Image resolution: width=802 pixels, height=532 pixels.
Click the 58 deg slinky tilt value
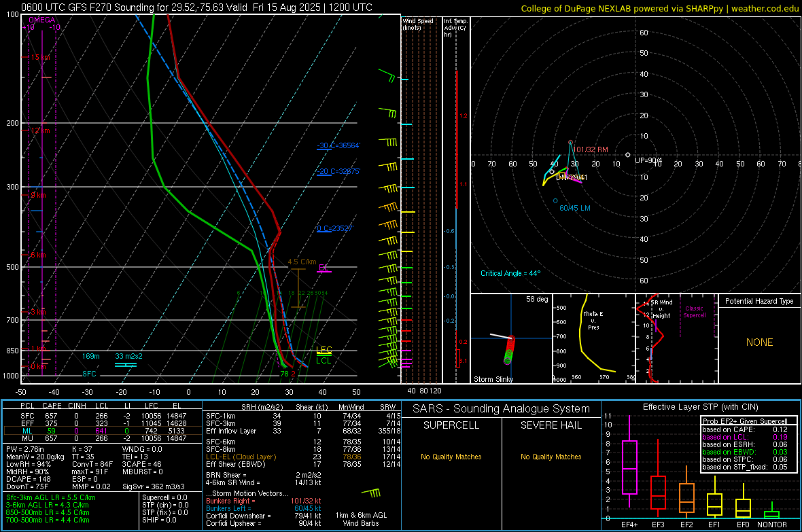536,299
